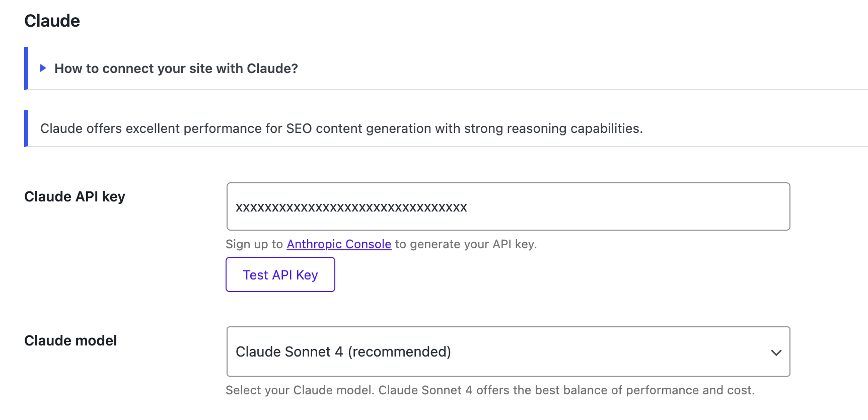The image size is (868, 420).
Task: Click the SEO content generation notice text
Action: (x=341, y=128)
